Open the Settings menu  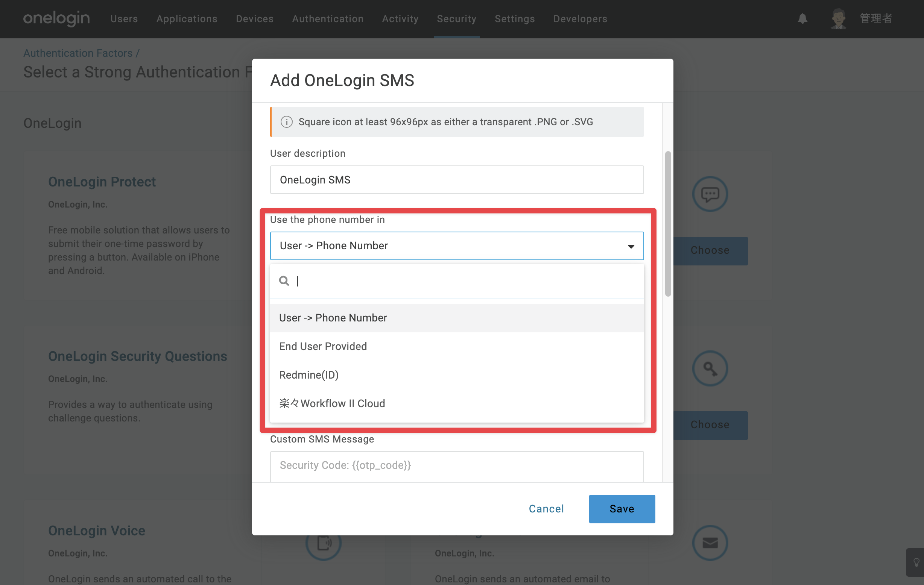(x=515, y=18)
